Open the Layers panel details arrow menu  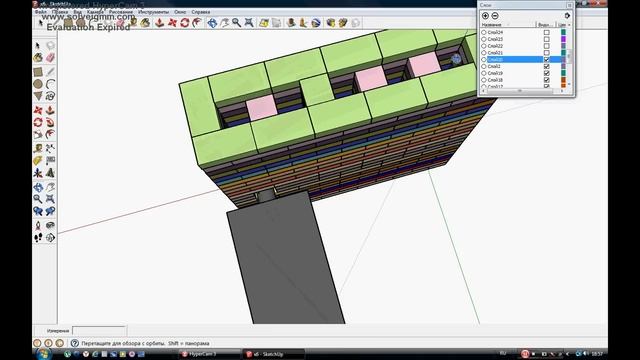coord(567,16)
